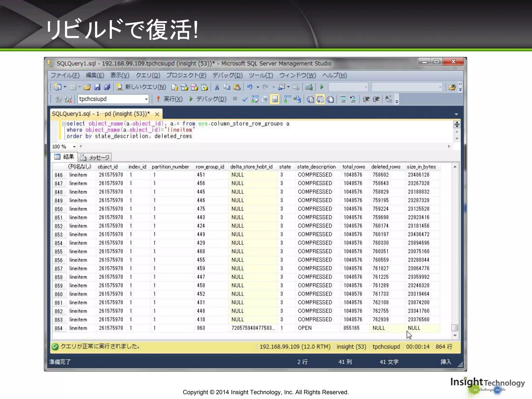
Task: Toggle Include Client Statistics
Action: pyautogui.click(x=297, y=99)
